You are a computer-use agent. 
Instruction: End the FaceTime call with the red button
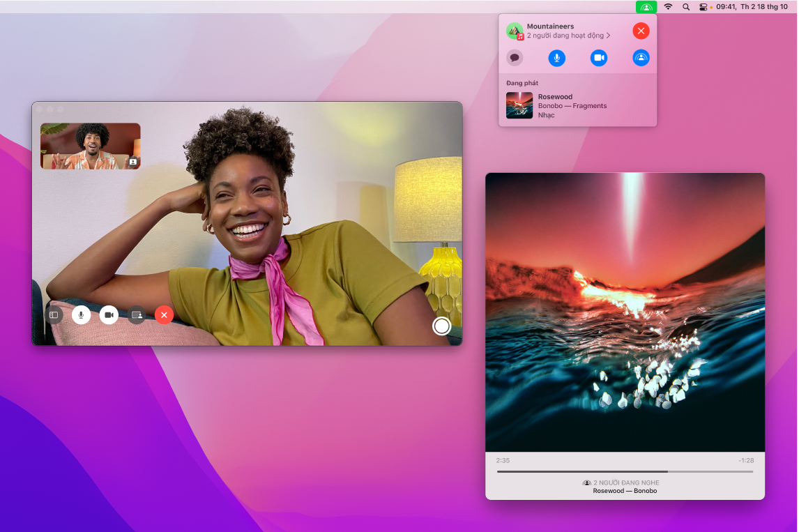(x=164, y=314)
